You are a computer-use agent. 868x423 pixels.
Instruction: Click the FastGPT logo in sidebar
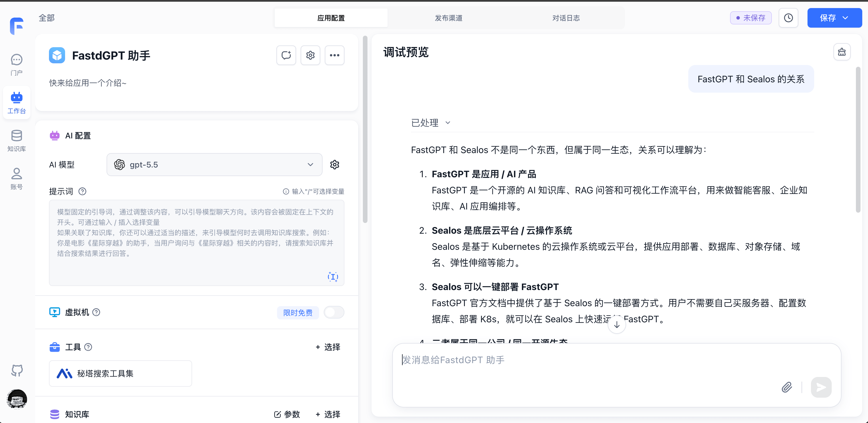pos(16,26)
